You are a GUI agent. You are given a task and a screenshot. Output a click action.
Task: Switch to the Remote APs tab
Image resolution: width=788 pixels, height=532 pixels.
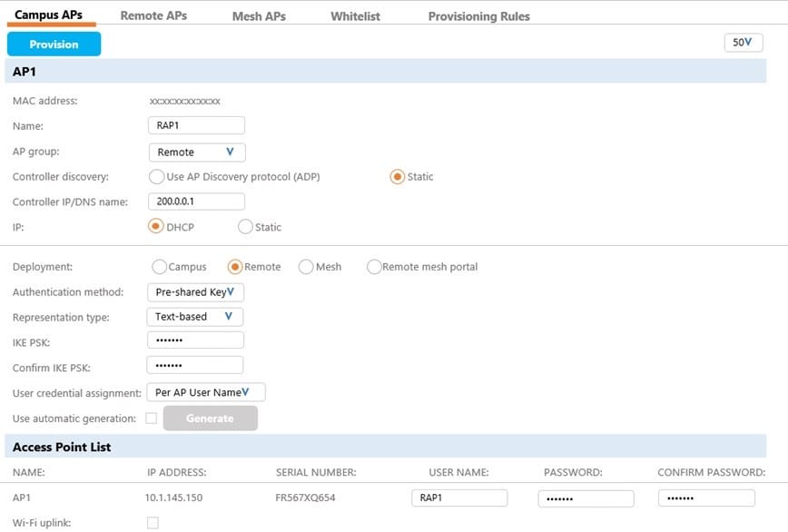pyautogui.click(x=153, y=16)
